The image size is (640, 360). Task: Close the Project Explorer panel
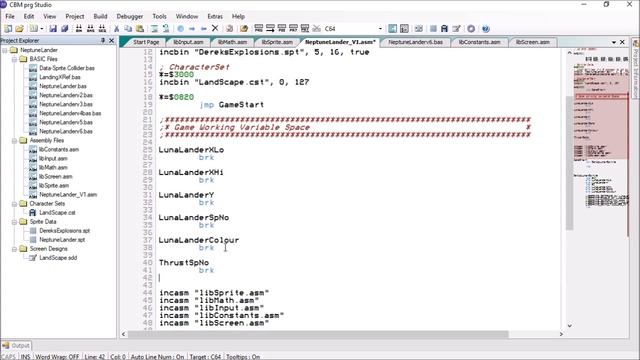tap(111, 40)
